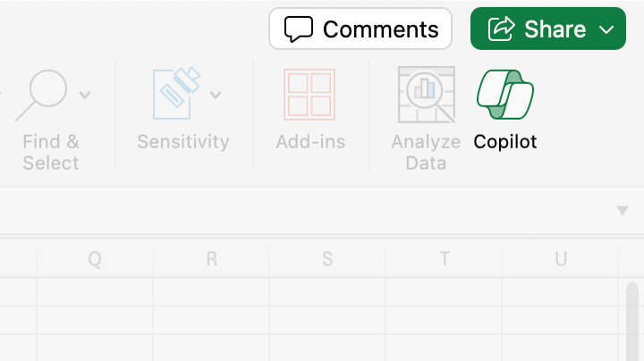644x361 pixels.
Task: Click the first cell under column S
Action: [x=327, y=292]
